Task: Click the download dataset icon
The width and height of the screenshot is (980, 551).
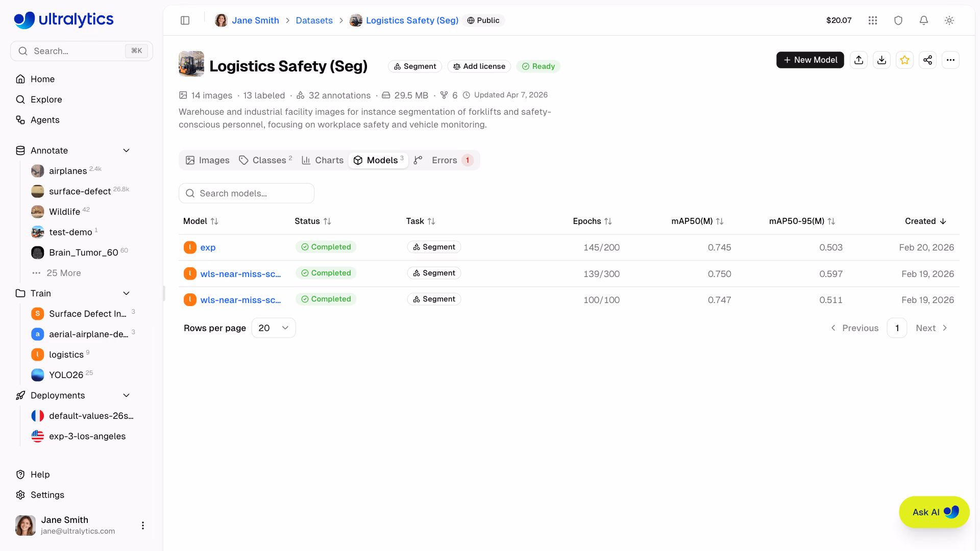Action: click(882, 60)
